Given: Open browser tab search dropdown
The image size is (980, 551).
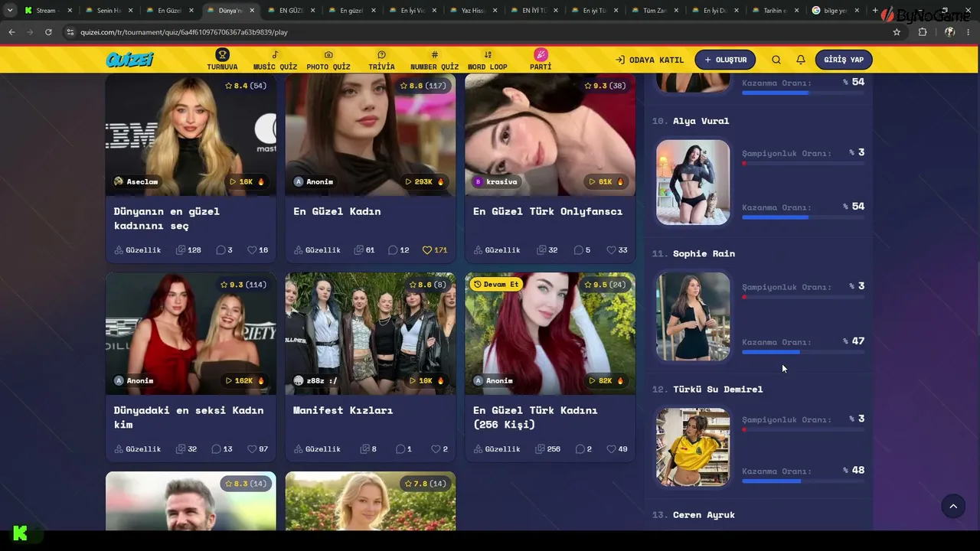Looking at the screenshot, I should pos(10,11).
